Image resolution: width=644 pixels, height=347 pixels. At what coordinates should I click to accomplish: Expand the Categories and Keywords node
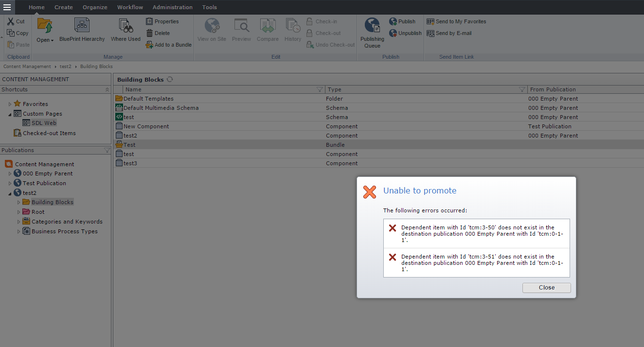(x=19, y=222)
